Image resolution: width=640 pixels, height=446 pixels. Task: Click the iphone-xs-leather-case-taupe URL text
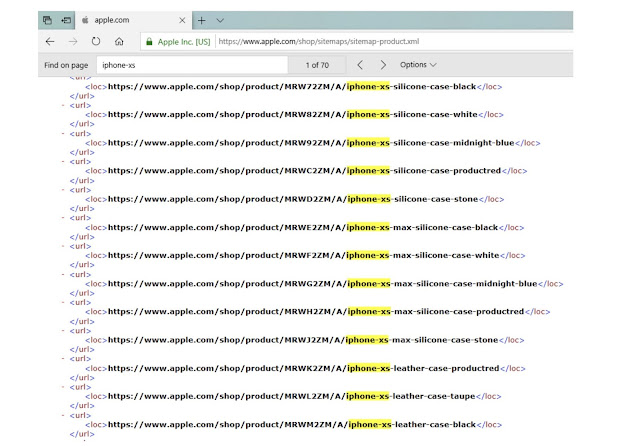(x=291, y=396)
